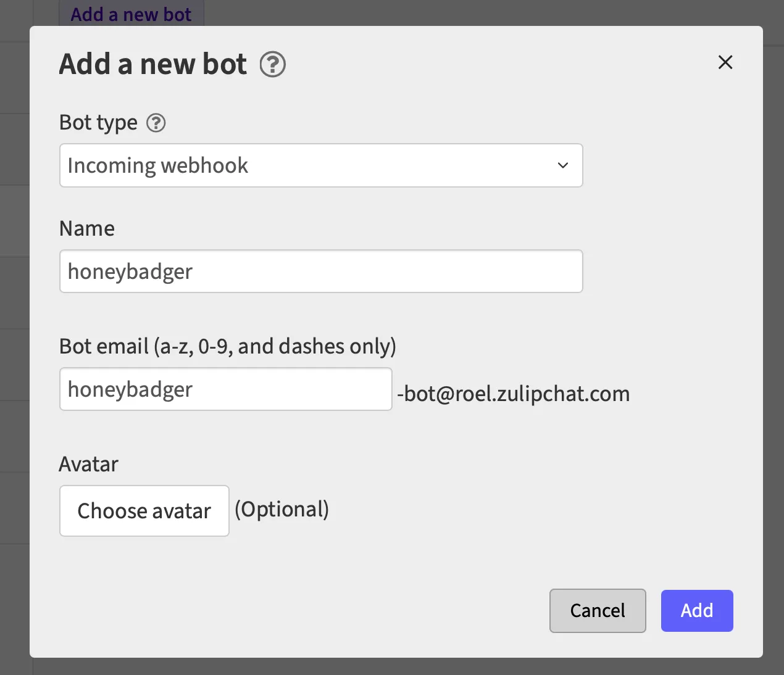Click the Bot email instruction text
The height and width of the screenshot is (675, 784).
click(x=227, y=346)
